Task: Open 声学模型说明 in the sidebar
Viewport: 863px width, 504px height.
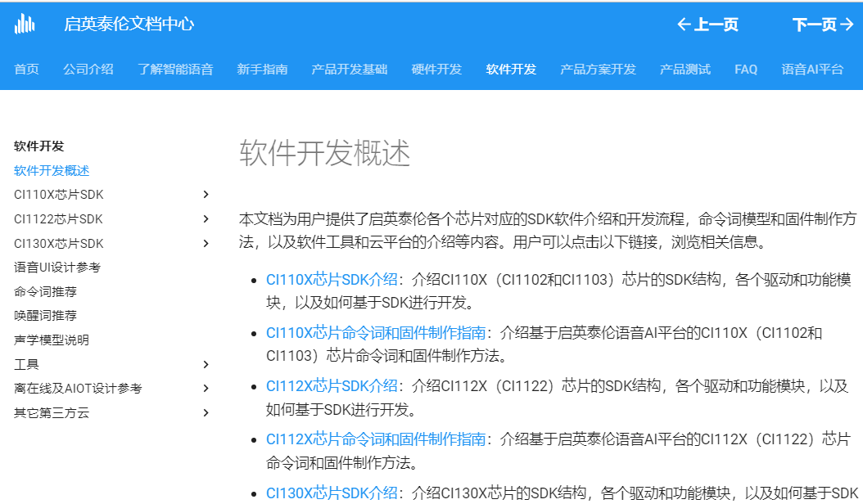Action: (x=52, y=340)
